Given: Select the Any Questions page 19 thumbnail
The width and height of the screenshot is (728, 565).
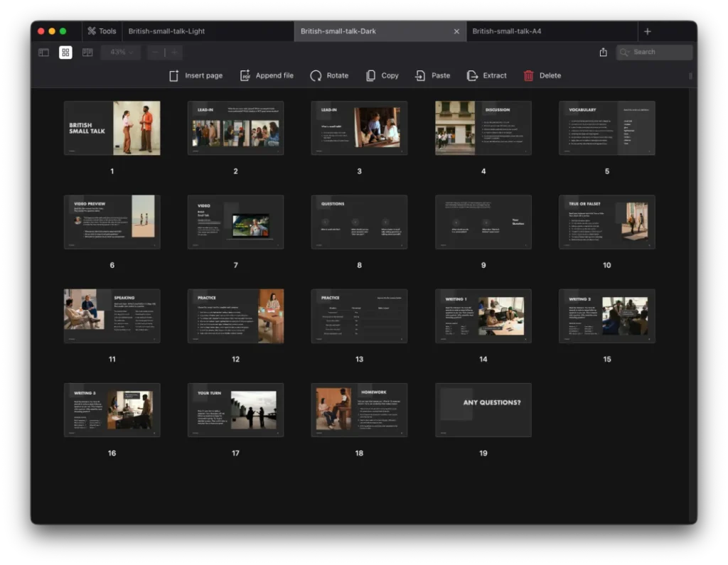Looking at the screenshot, I should [483, 410].
